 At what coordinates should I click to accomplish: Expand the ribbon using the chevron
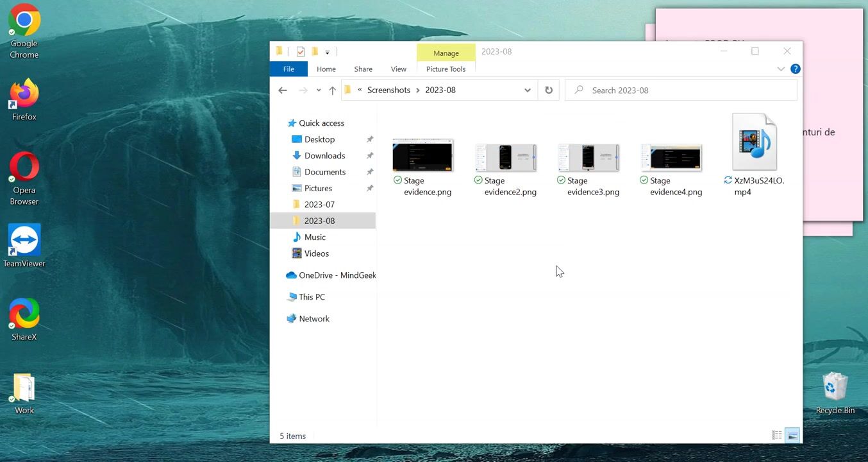pos(781,69)
